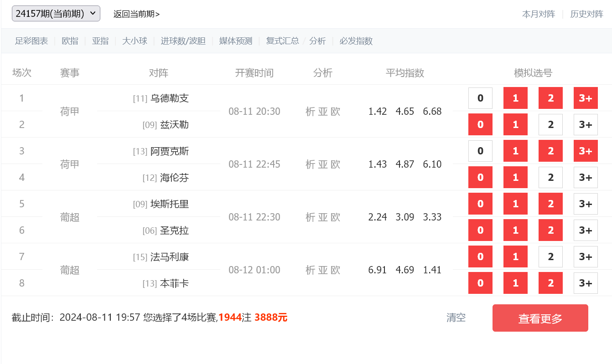This screenshot has height=364, width=612.
Task: Toggle 2 goals for 本菲卡
Action: click(x=550, y=283)
